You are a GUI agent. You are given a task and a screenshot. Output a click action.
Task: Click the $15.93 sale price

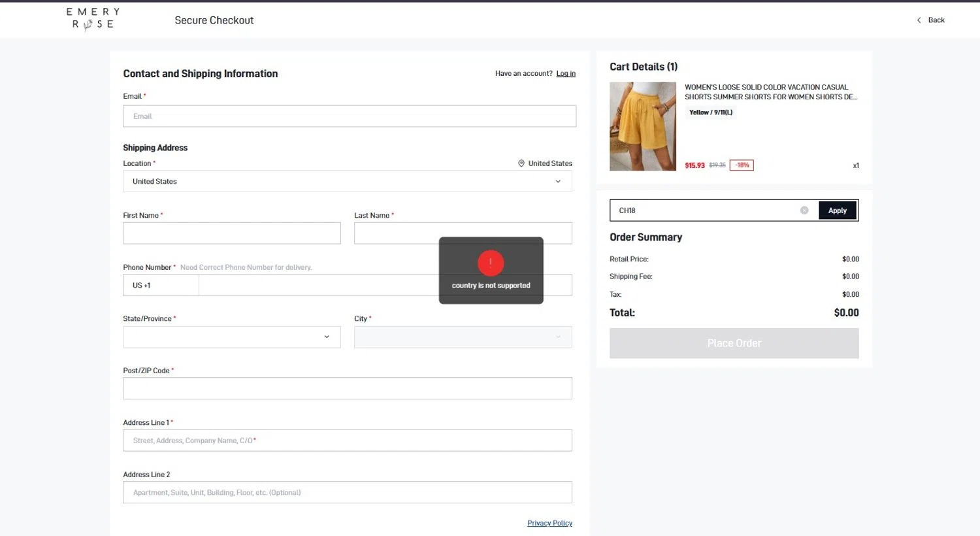point(694,165)
